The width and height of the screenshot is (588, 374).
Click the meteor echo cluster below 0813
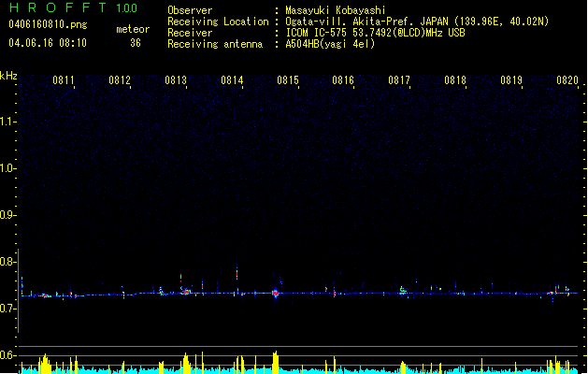click(x=186, y=292)
